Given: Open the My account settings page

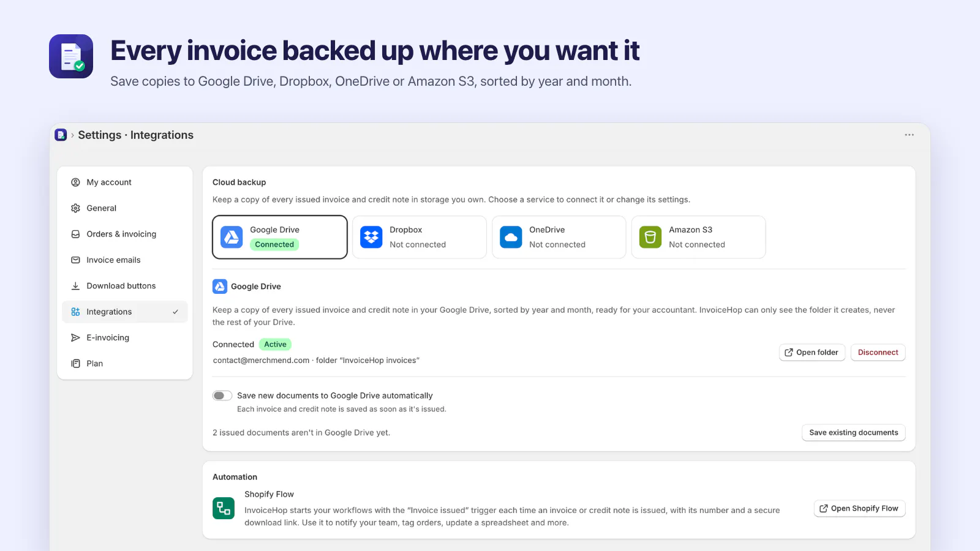Looking at the screenshot, I should click(x=125, y=182).
